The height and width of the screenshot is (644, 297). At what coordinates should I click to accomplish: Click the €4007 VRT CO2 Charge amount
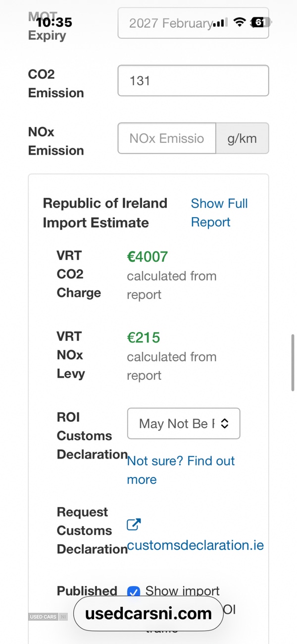[x=148, y=257]
